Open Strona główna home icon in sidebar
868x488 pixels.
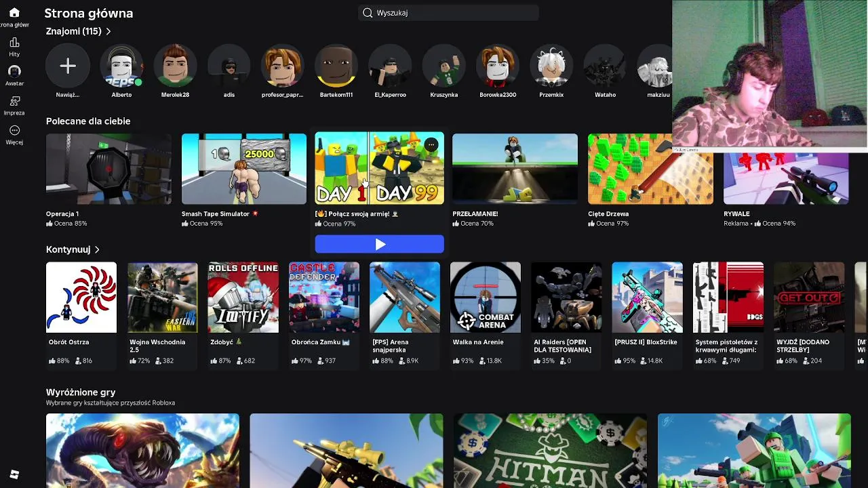[14, 12]
